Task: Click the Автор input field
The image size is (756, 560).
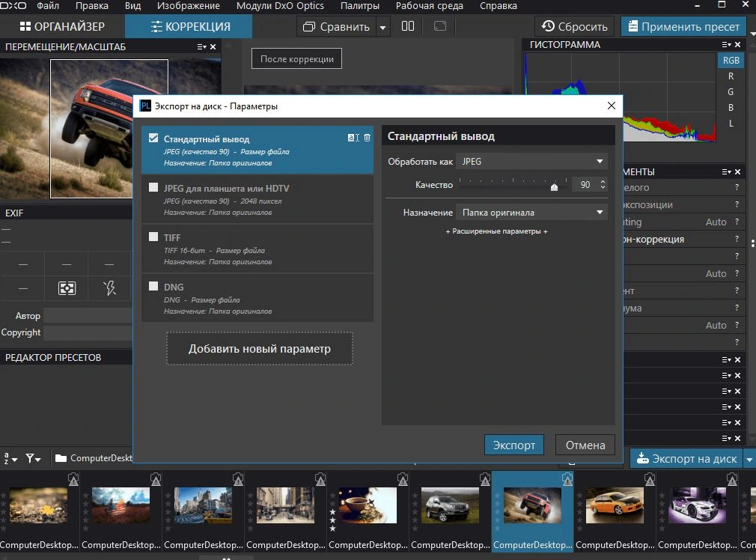Action: tap(88, 315)
